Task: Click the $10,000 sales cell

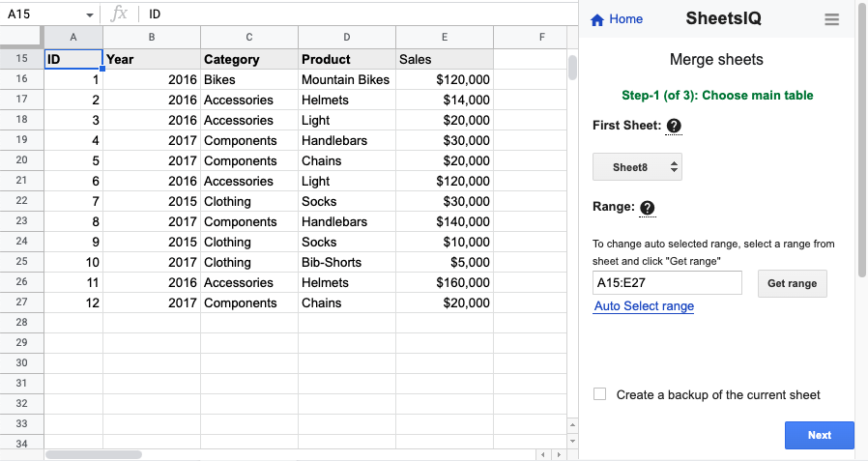Action: click(445, 242)
